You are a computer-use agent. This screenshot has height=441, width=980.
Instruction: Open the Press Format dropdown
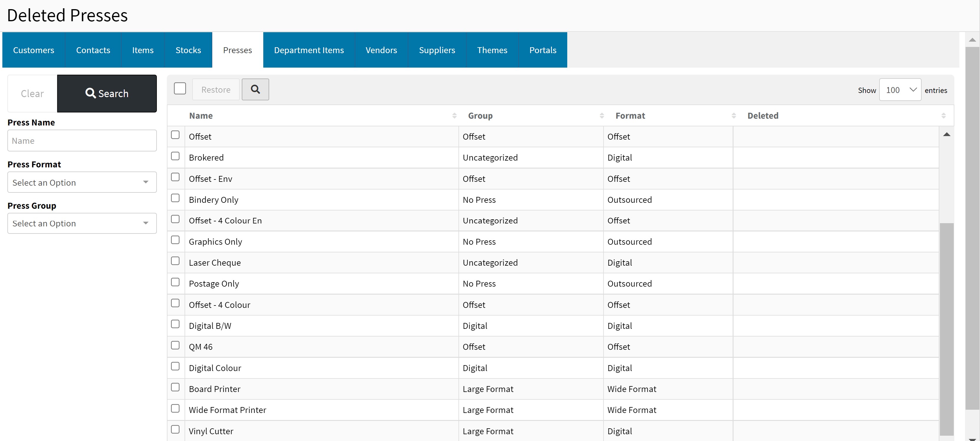[x=82, y=182]
